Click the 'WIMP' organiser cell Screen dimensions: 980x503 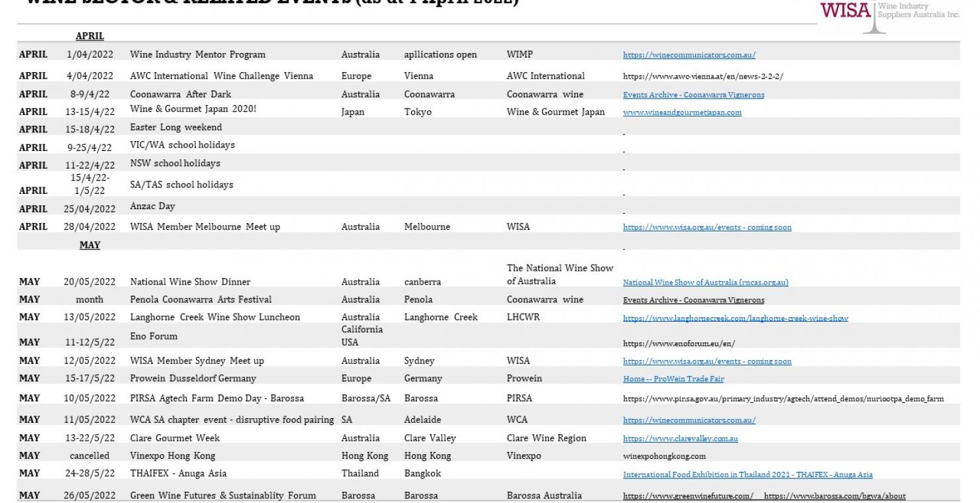(x=520, y=54)
